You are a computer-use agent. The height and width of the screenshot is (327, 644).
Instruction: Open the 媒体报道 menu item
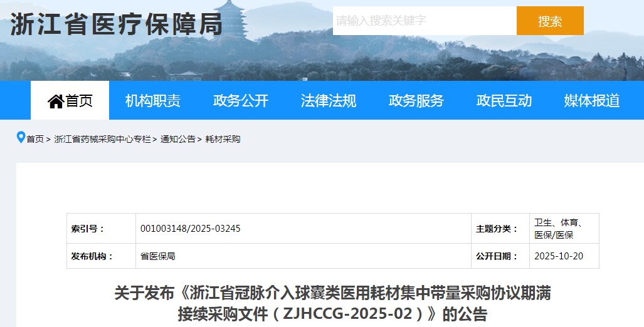pos(591,101)
